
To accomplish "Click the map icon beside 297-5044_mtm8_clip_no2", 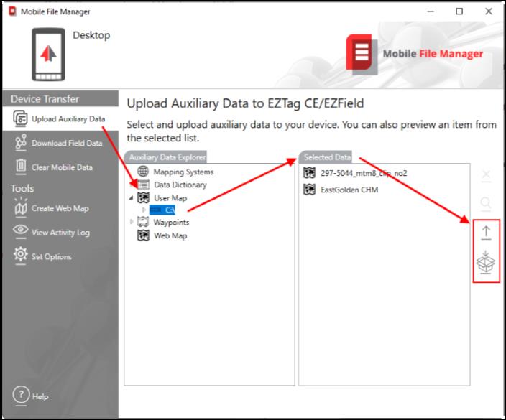I will tap(309, 173).
